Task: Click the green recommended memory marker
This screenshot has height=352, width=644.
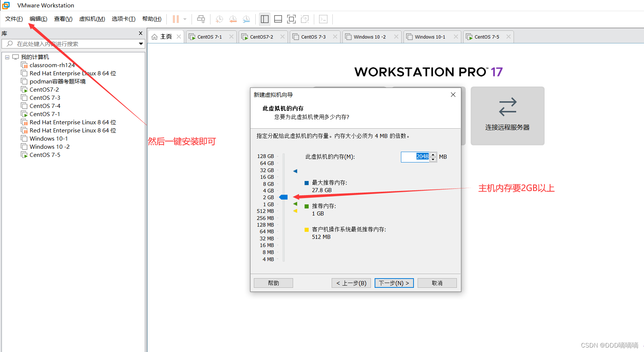Action: [295, 204]
